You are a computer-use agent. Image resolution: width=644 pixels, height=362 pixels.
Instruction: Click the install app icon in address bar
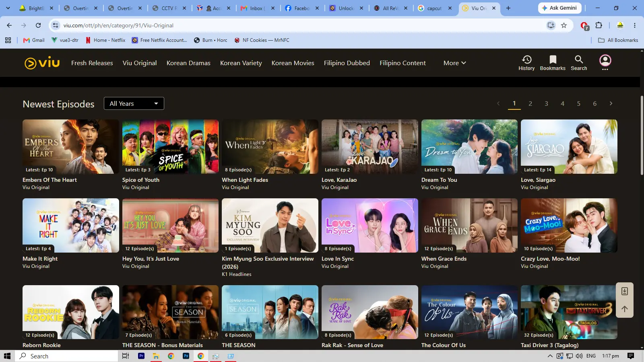pos(551,25)
